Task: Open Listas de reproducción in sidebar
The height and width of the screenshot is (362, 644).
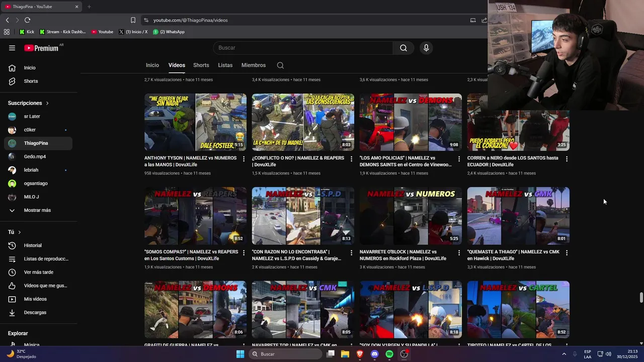Action: coord(38,259)
